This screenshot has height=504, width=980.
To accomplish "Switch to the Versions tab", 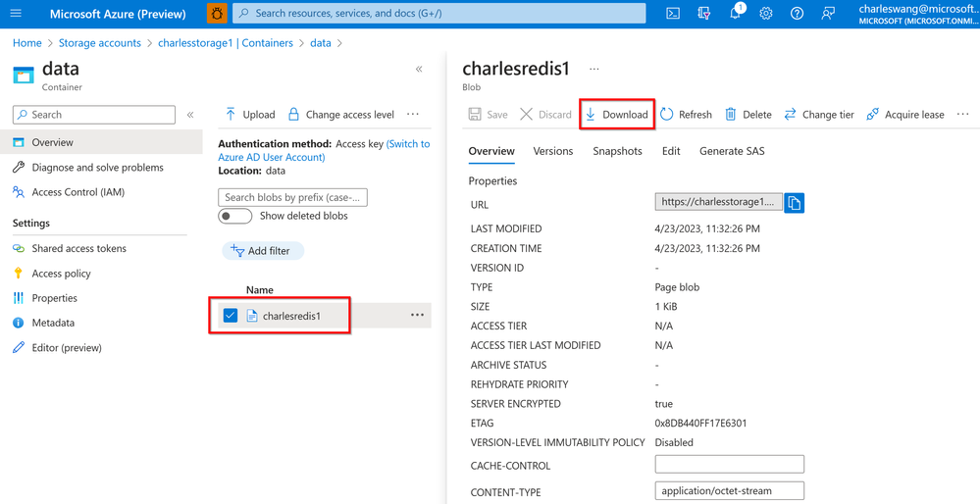I will tap(553, 151).
